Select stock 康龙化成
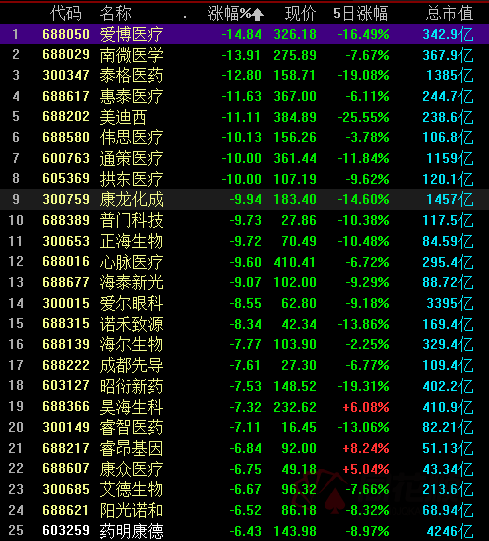 point(131,199)
